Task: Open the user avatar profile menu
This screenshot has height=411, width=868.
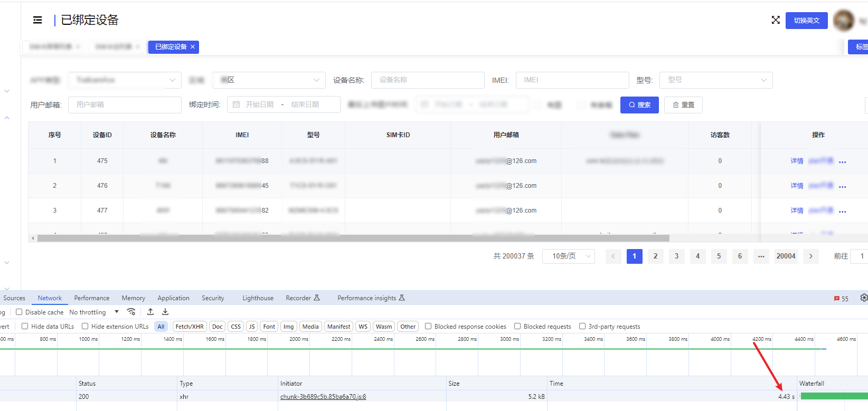Action: tap(843, 21)
